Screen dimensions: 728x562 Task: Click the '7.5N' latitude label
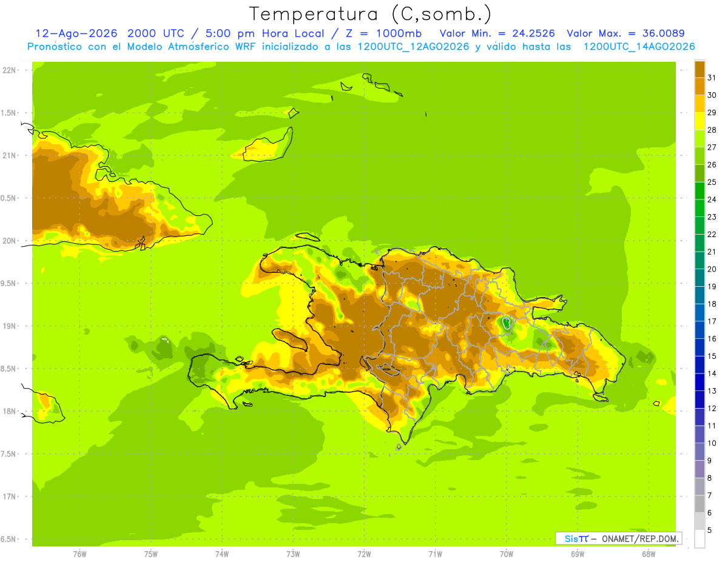point(8,453)
